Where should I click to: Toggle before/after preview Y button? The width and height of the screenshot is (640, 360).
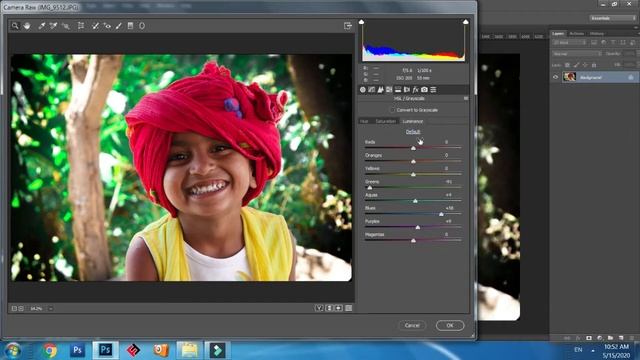[319, 308]
